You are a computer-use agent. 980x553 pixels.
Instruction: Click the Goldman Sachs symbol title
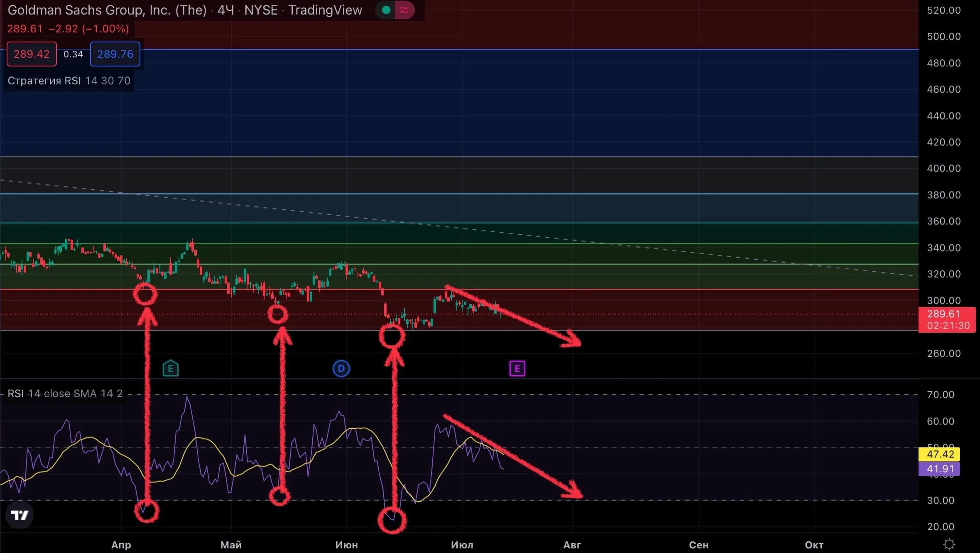click(107, 10)
